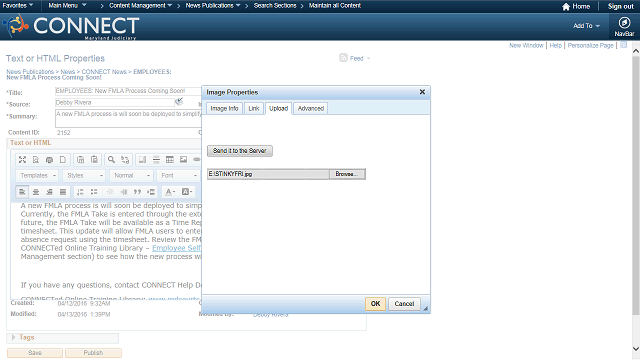The image size is (640, 360).
Task: Go to Home in header
Action: coord(576,7)
